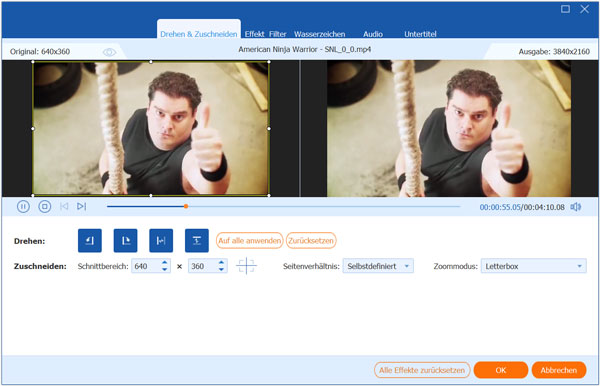Image resolution: width=600 pixels, height=386 pixels.
Task: Increase crop height value
Action: (x=221, y=262)
